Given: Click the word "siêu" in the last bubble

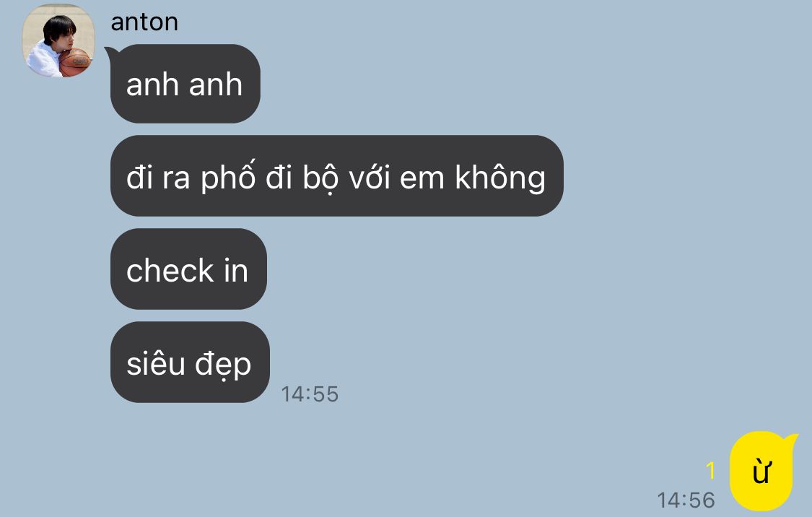Looking at the screenshot, I should coord(156,363).
